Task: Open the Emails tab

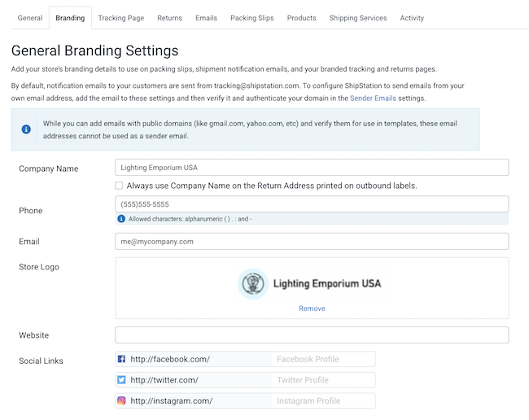Action: click(x=206, y=18)
